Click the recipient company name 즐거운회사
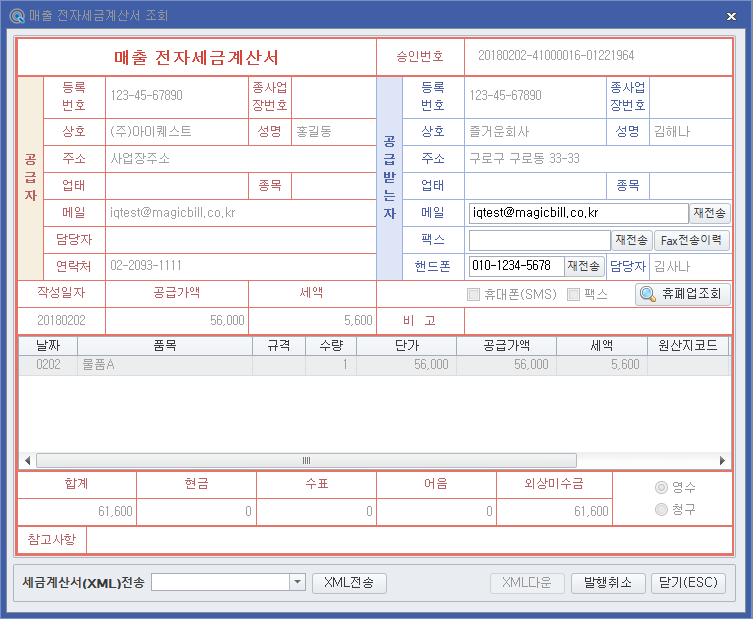Screen dimensions: 753x619 (x=499, y=132)
